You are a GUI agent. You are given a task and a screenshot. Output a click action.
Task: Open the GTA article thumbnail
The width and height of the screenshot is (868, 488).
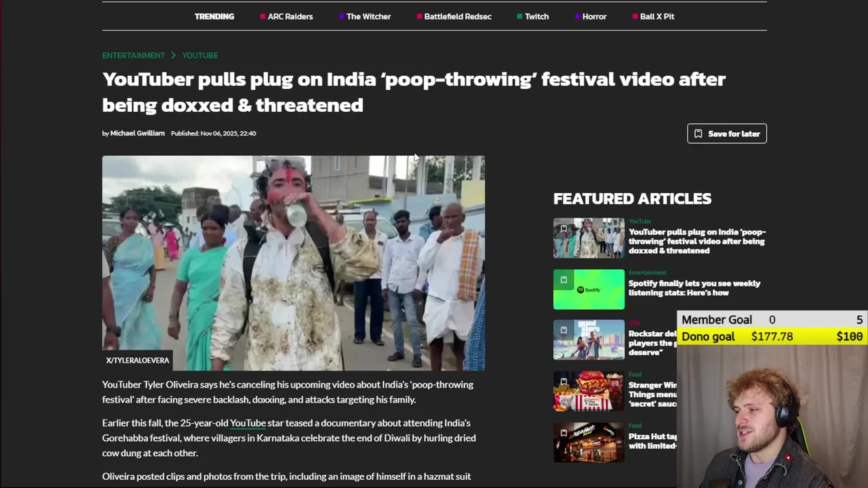(589, 340)
